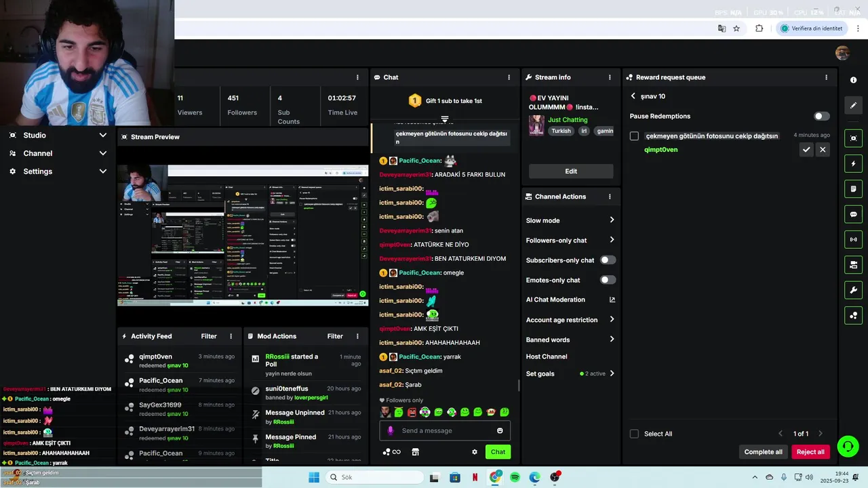868x488 pixels.
Task: Expand the Settings sidebar section
Action: 103,171
